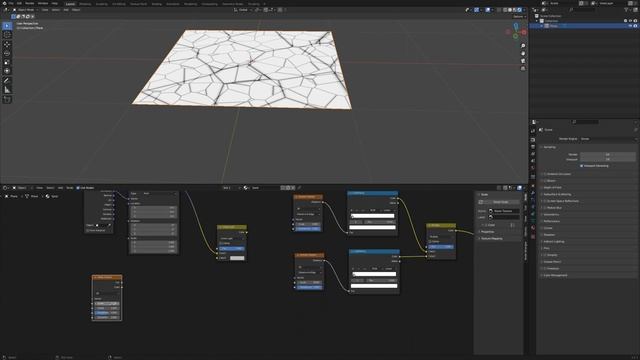
Task: Open the material Slot 1 dropdown
Action: click(x=231, y=188)
